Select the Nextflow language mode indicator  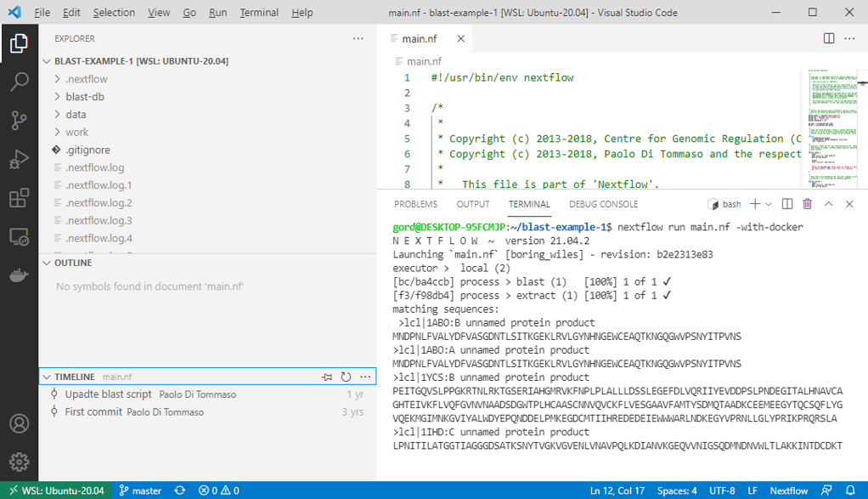788,490
